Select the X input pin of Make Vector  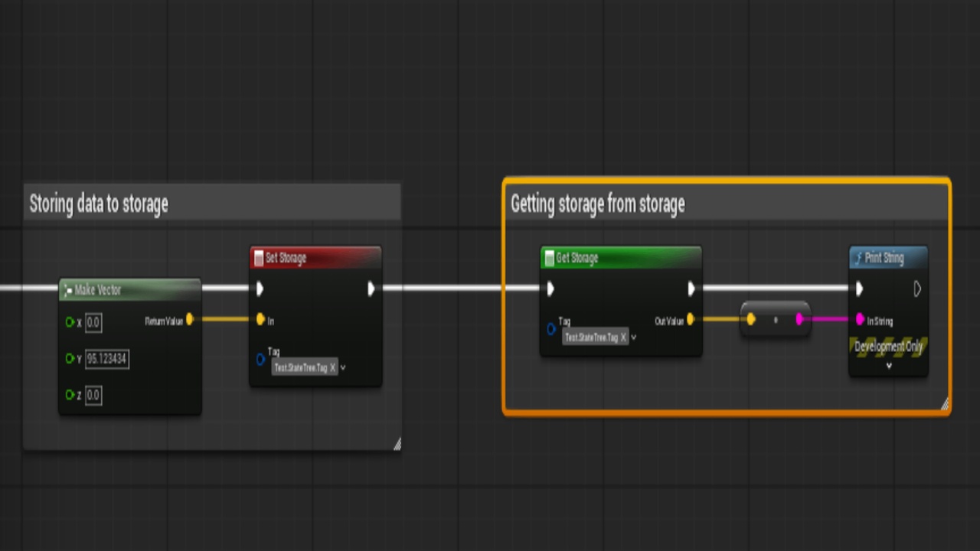(x=70, y=322)
